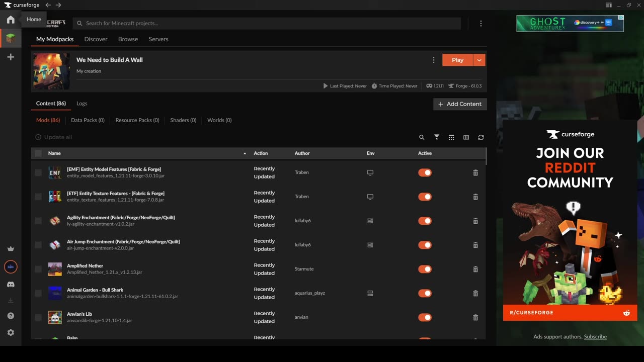
Task: Delete the Air Jump Enchantment mod
Action: pyautogui.click(x=475, y=245)
